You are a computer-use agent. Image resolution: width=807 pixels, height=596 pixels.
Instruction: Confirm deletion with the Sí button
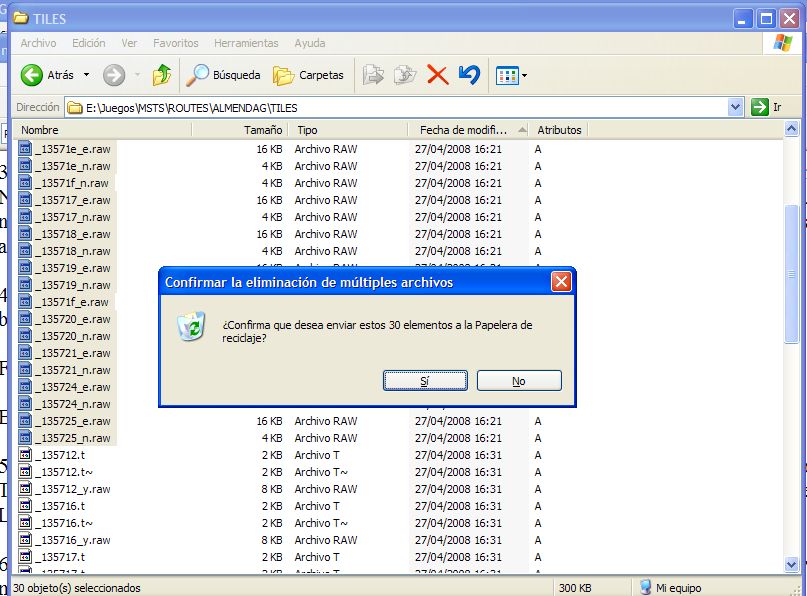tap(425, 381)
